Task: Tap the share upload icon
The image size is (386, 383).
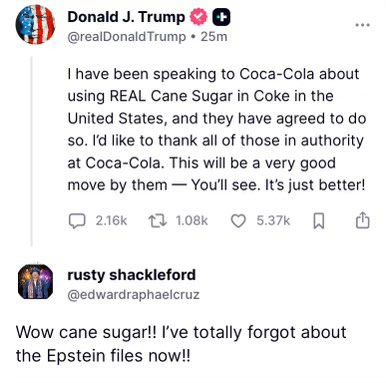Action: (362, 221)
